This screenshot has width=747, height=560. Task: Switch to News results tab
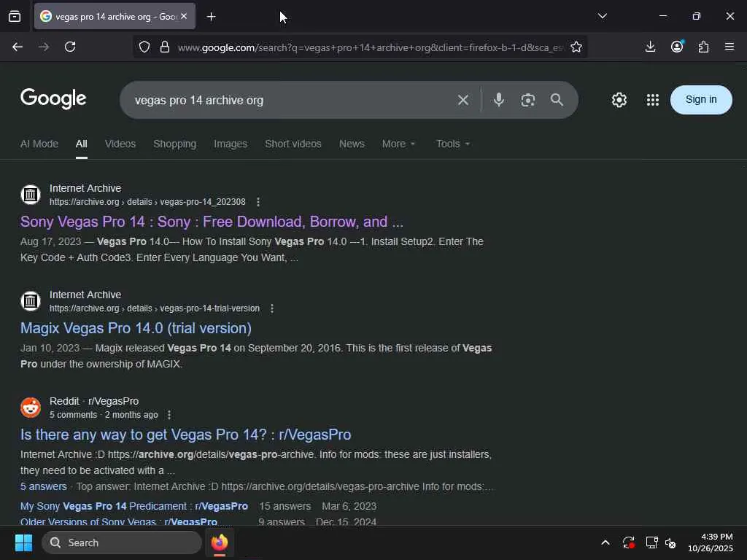click(352, 144)
